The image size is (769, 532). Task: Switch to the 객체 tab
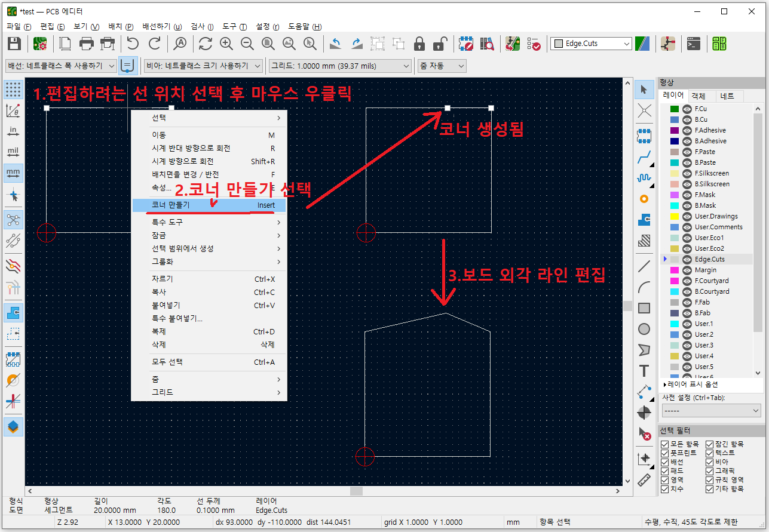pos(698,96)
